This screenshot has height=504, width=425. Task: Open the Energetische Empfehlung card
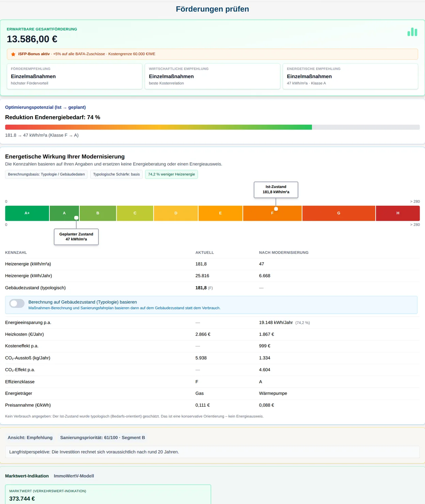[350, 76]
